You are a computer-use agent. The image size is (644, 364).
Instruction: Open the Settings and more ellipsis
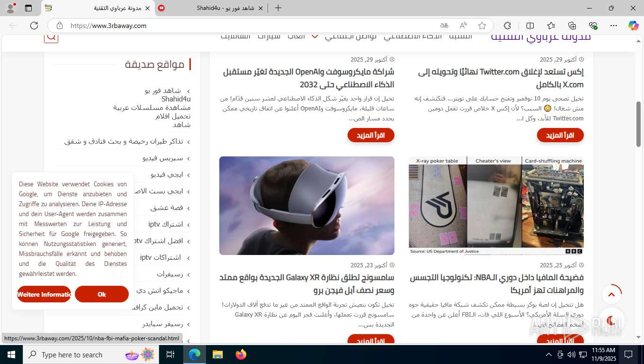pos(614,26)
